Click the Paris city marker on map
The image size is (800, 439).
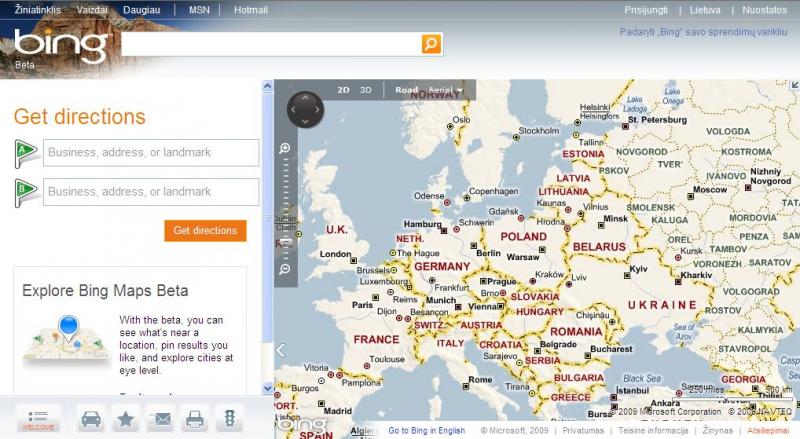click(376, 297)
